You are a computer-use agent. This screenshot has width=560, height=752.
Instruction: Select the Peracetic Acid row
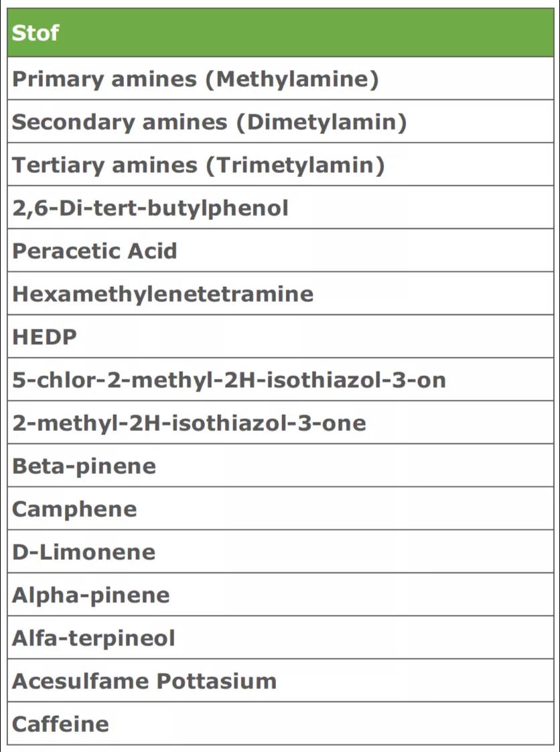[95, 251]
